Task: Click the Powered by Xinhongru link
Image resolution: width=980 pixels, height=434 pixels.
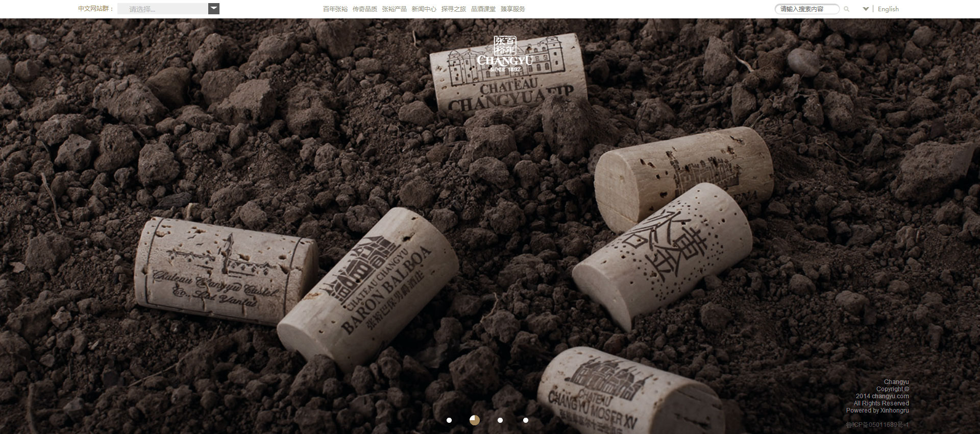Action: tap(877, 411)
